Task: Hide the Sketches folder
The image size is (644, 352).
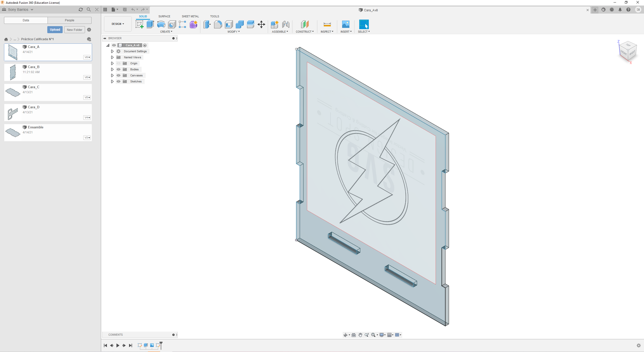Action: tap(118, 81)
